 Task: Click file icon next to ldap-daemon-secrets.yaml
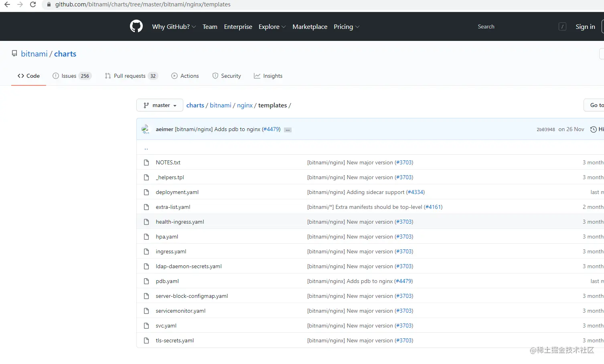tap(146, 266)
